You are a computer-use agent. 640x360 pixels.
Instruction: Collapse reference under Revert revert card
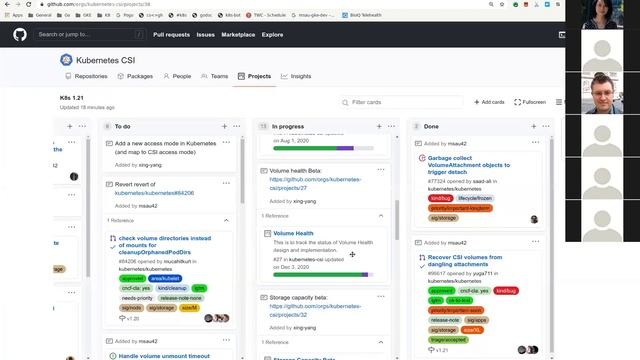pos(226,220)
